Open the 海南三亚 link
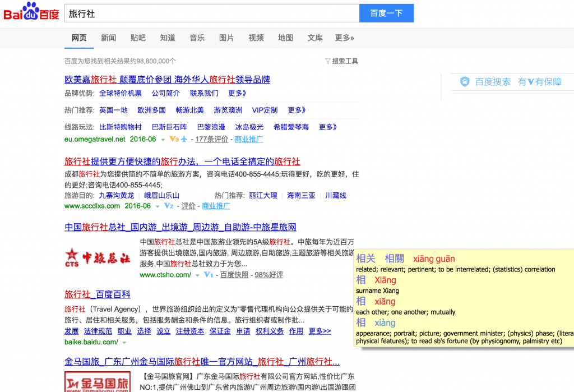This screenshot has width=574, height=392. (301, 195)
